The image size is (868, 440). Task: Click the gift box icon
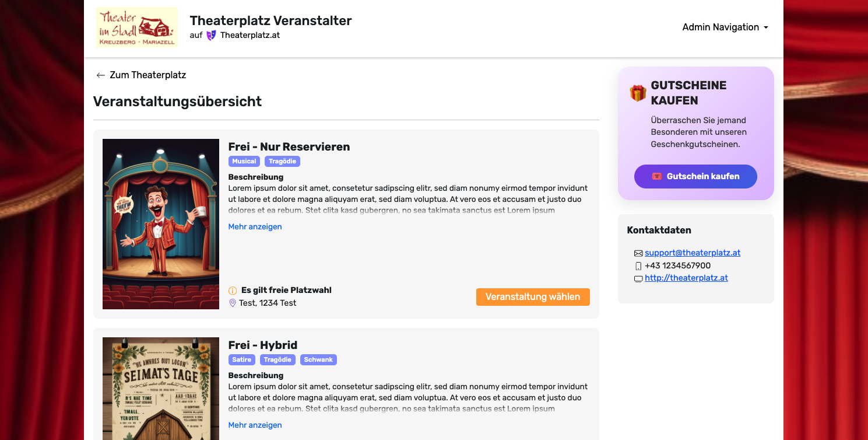tap(638, 93)
